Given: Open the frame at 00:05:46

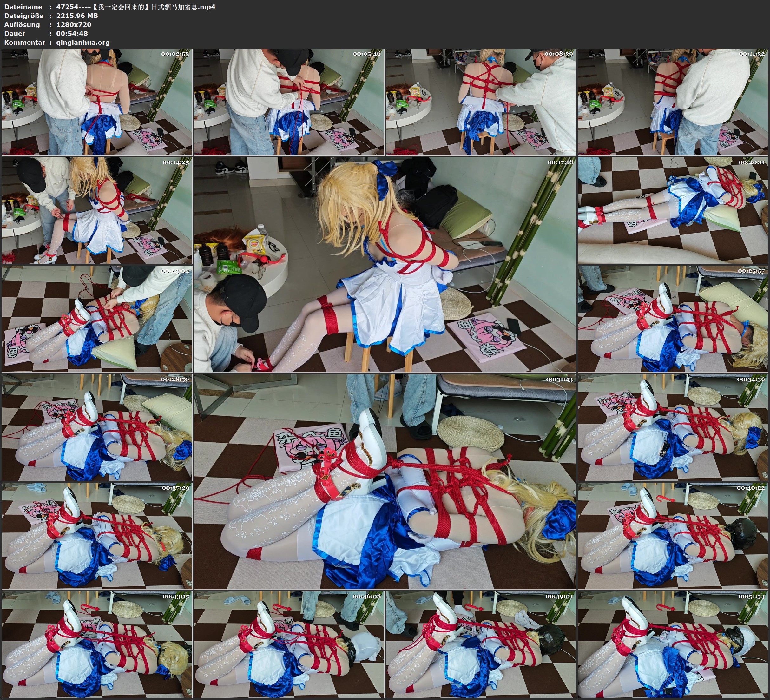Looking at the screenshot, I should (289, 102).
